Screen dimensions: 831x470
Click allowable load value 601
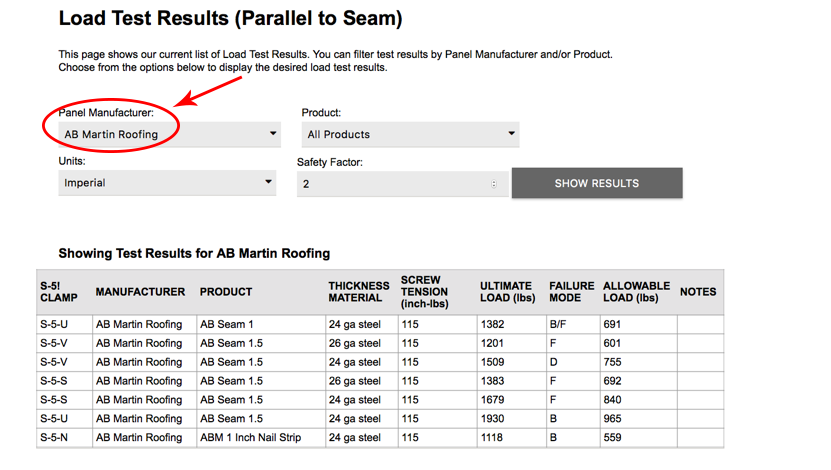point(612,343)
